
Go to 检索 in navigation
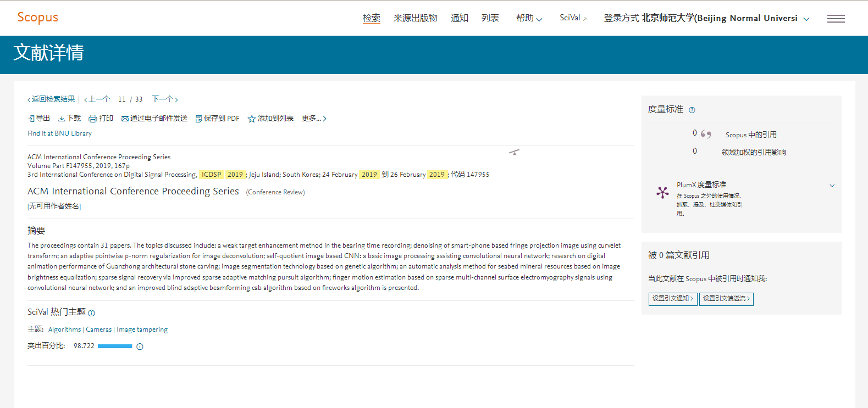(x=372, y=18)
